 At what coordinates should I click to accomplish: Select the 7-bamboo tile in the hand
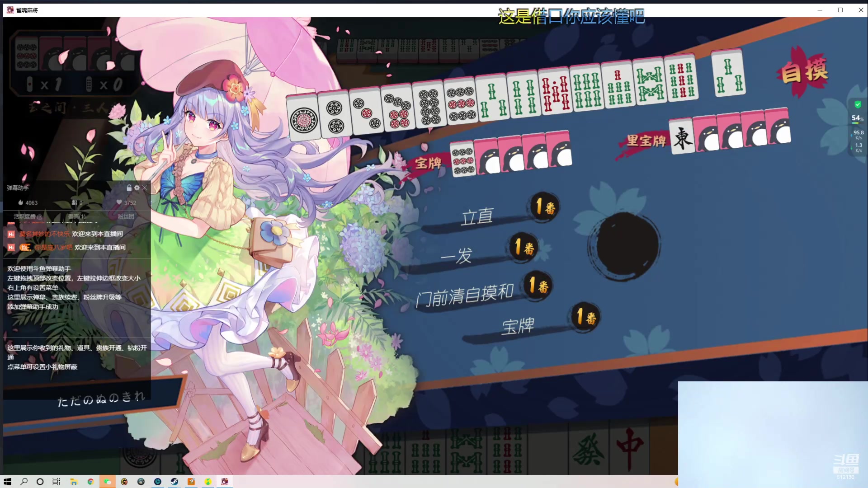pos(618,85)
